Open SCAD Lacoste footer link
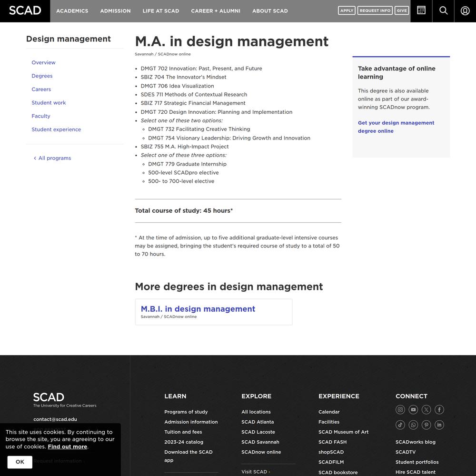This screenshot has width=476, height=476. (258, 432)
